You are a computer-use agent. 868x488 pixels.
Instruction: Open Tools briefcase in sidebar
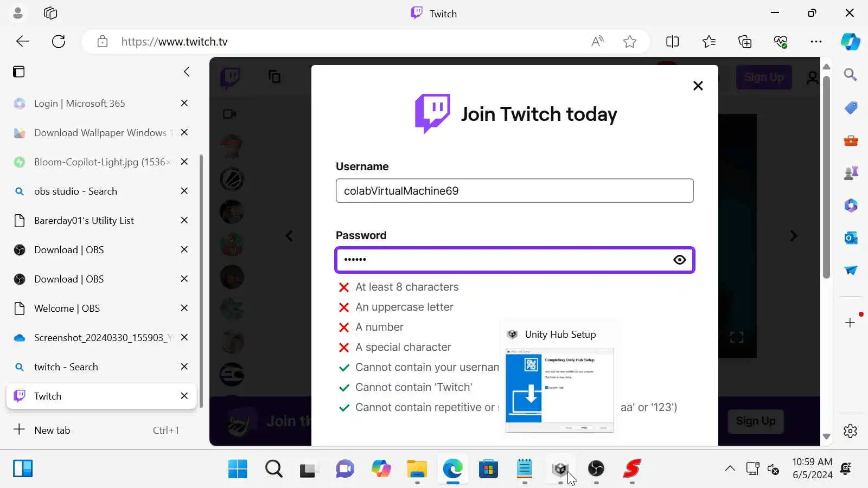[851, 140]
